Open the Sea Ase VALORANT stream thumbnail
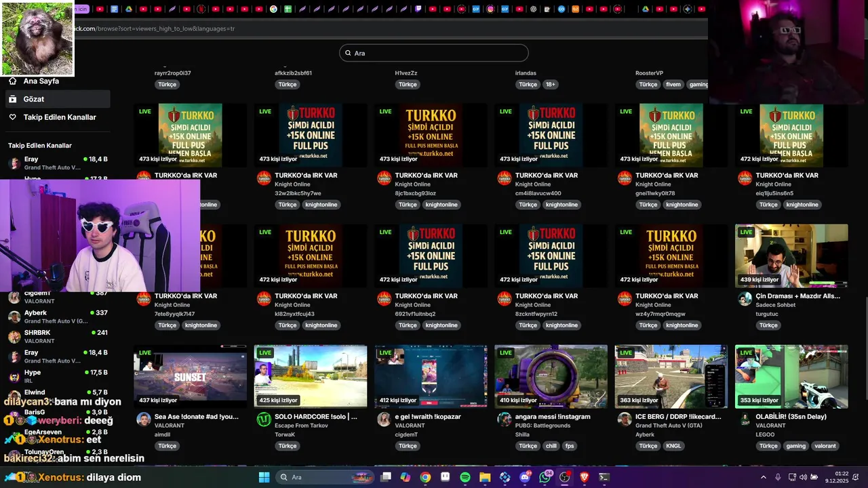Screen dimensions: 868x488 point(190,376)
